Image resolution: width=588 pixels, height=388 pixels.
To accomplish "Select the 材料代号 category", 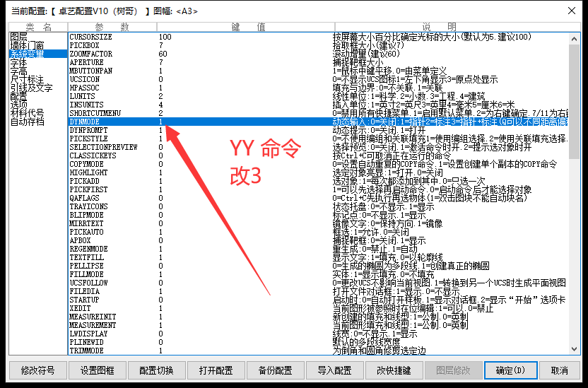I will pyautogui.click(x=26, y=113).
